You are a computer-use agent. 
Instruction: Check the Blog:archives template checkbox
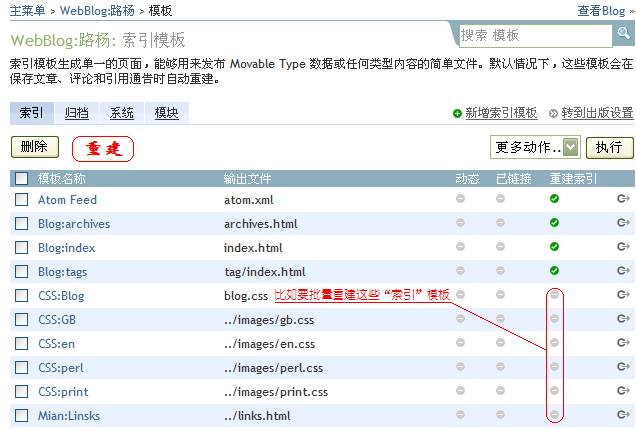click(x=21, y=223)
